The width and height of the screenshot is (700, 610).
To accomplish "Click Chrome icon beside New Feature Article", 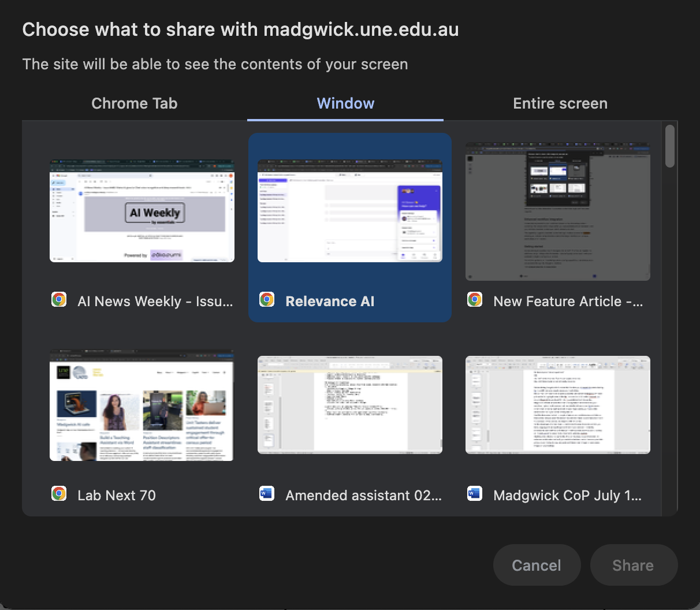I will coord(475,300).
